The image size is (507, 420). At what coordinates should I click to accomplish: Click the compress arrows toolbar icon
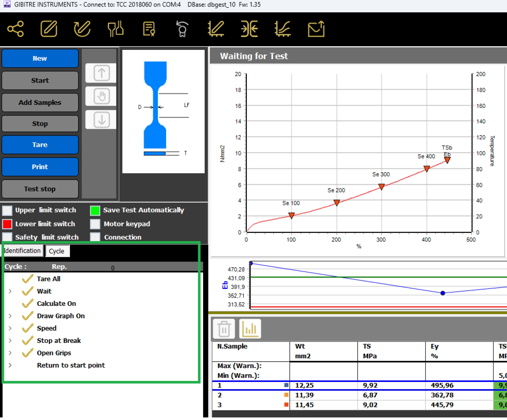click(249, 29)
